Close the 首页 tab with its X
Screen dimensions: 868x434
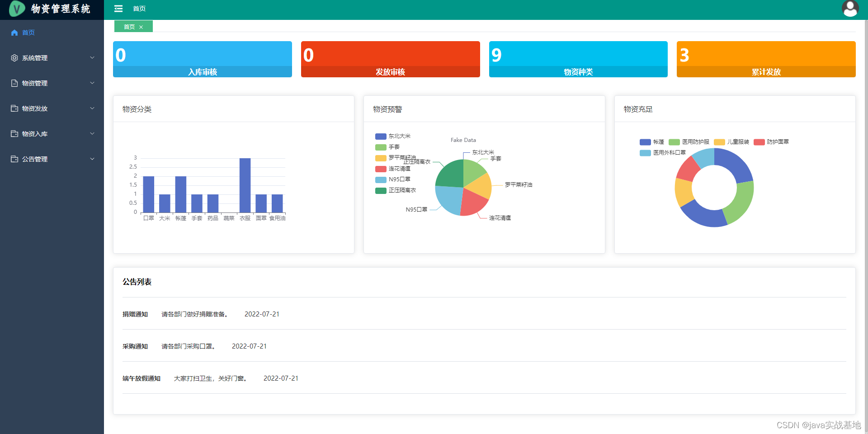141,27
